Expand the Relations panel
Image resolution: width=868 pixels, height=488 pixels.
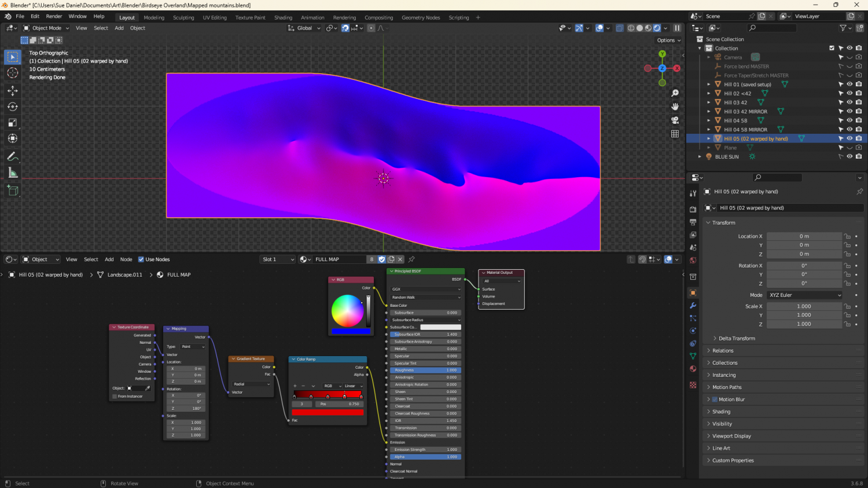tap(723, 351)
